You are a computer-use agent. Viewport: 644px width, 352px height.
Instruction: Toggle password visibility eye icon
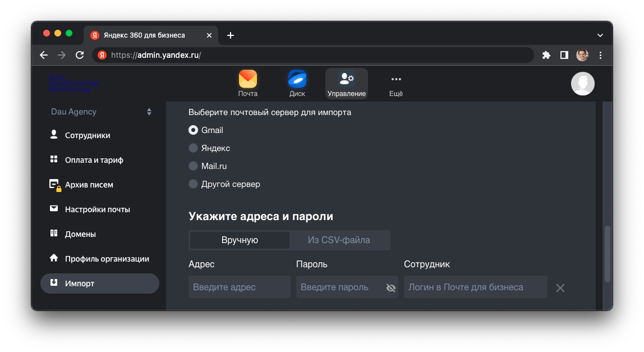[x=391, y=287]
